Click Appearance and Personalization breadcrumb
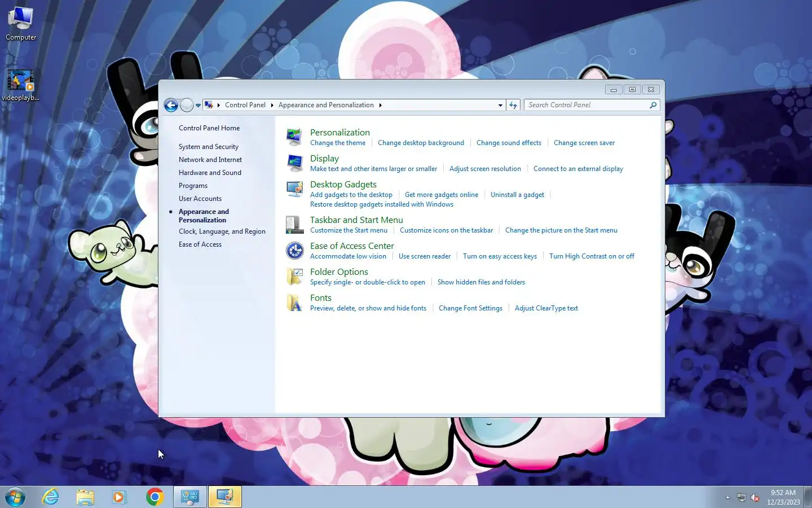Image resolution: width=812 pixels, height=508 pixels. click(326, 105)
